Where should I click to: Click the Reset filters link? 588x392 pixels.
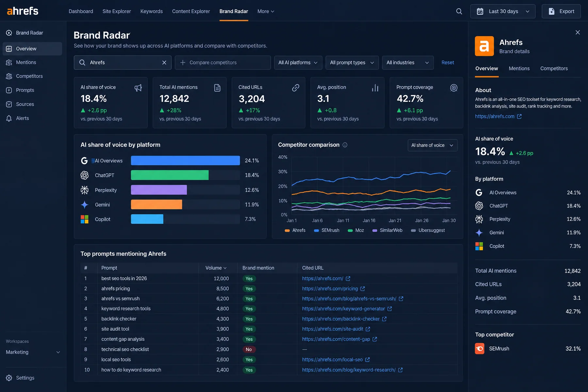pyautogui.click(x=448, y=62)
